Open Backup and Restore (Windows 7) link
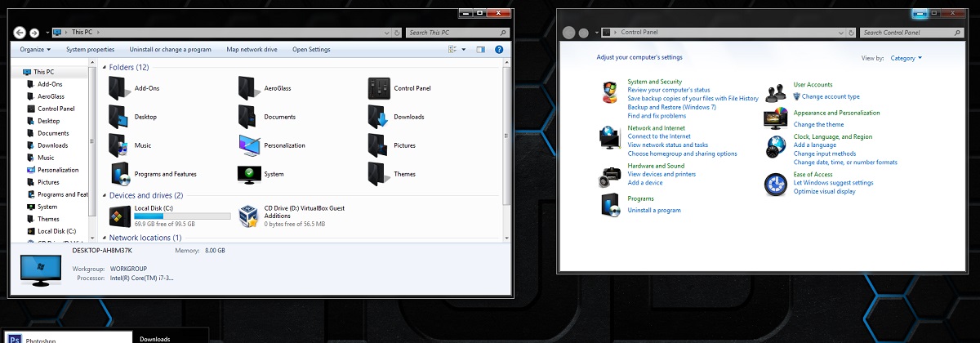This screenshot has height=343, width=980. [x=671, y=107]
